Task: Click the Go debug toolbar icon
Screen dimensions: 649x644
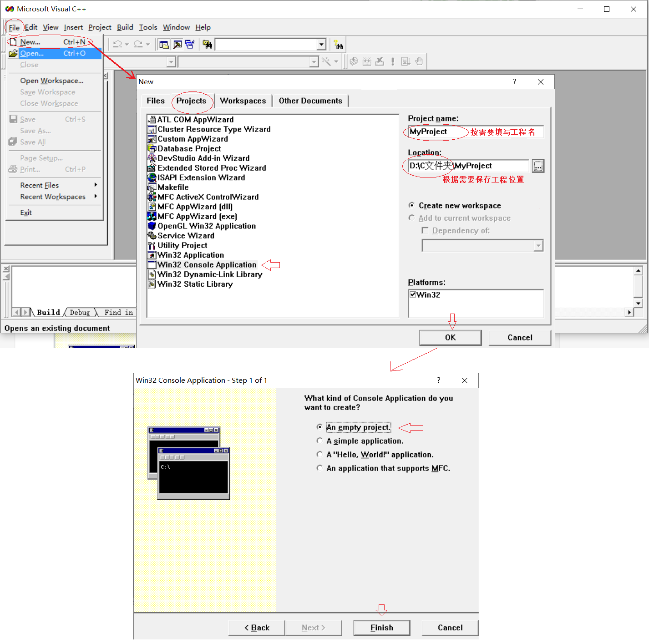Action: point(406,61)
